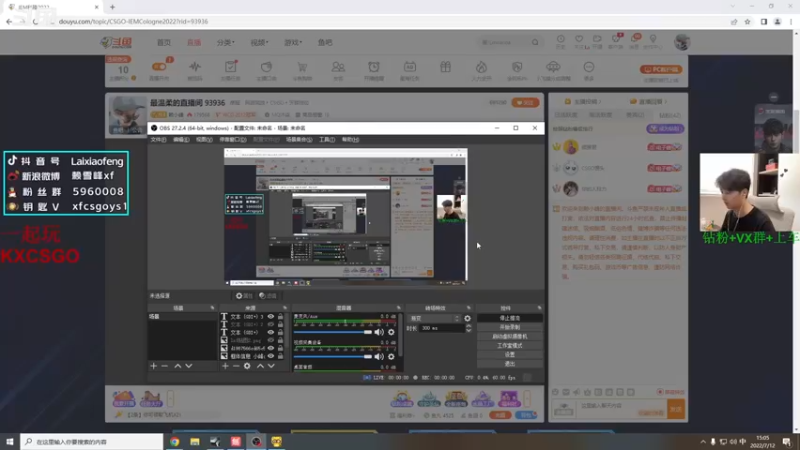
Task: Move the scene down in the scenes panel
Action: pos(189,366)
